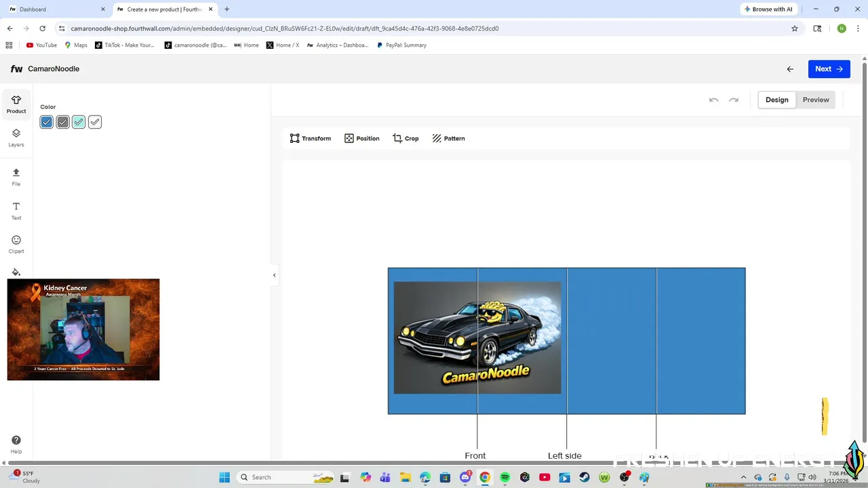Navigate back in the browser

10,28
